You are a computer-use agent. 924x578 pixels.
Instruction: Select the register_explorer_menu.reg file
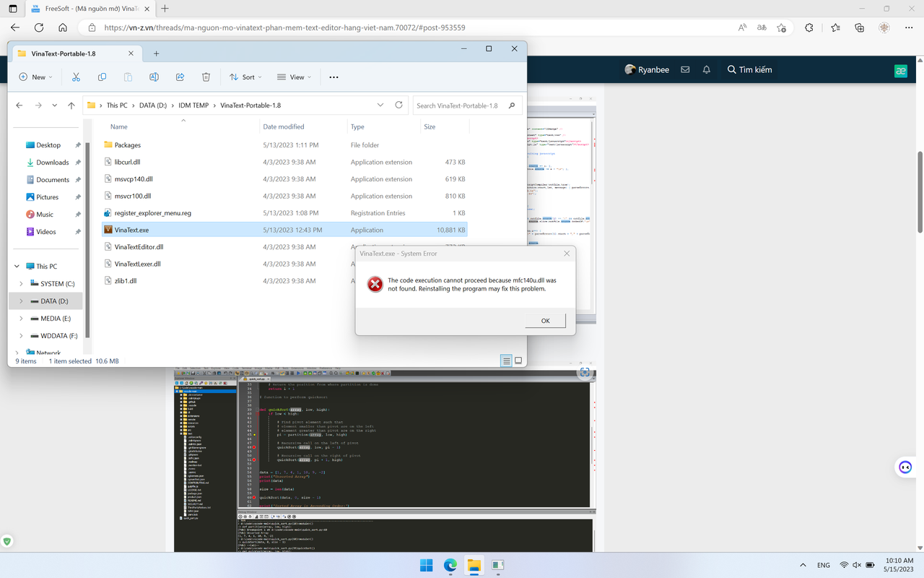point(284,212)
